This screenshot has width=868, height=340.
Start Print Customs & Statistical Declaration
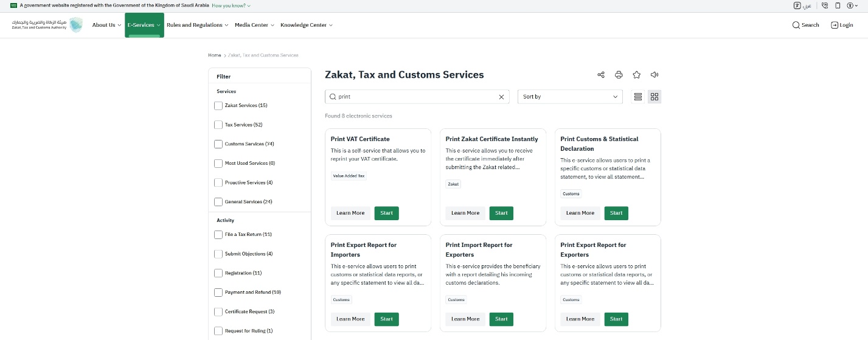[x=616, y=213]
